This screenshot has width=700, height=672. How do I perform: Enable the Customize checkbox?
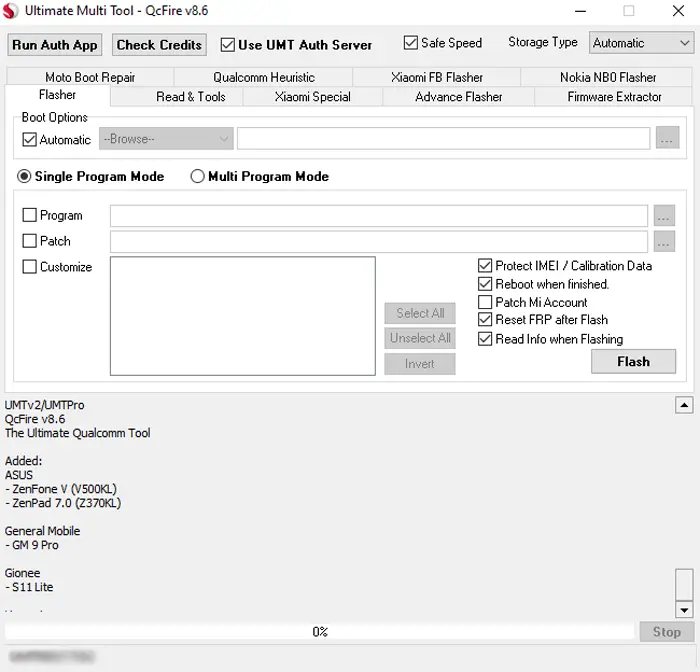pyautogui.click(x=29, y=267)
